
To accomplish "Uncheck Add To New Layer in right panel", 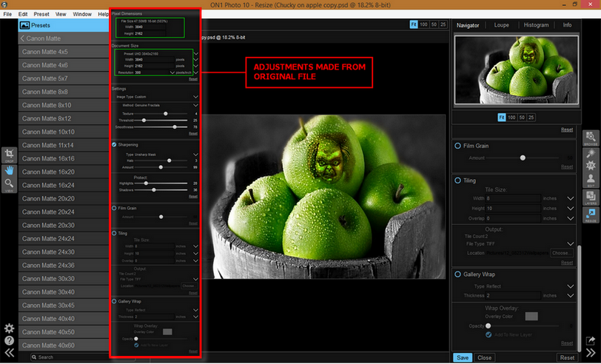I will pos(488,334).
